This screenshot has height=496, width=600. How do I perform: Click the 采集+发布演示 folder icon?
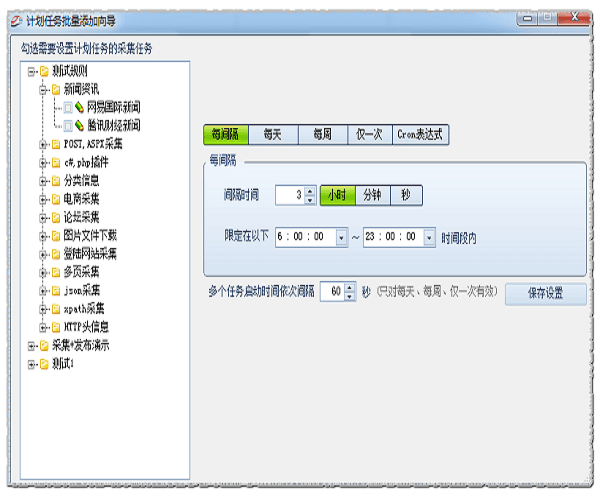coord(44,345)
